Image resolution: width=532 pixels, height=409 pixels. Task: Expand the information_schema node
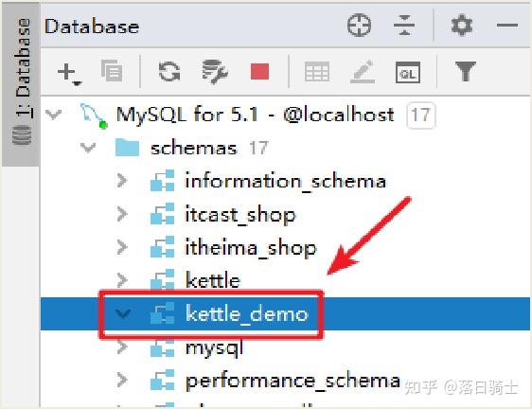coord(122,181)
